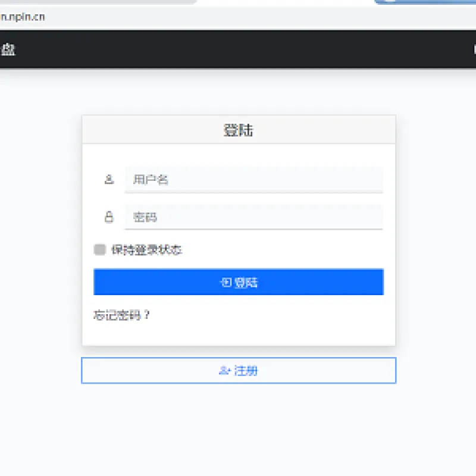This screenshot has height=476, width=476.
Task: Click the 保持登录状态 label text
Action: 146,250
